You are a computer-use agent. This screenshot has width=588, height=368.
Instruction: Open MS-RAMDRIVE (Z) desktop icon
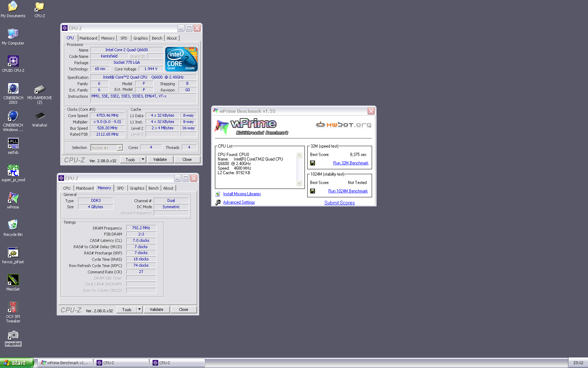click(40, 94)
